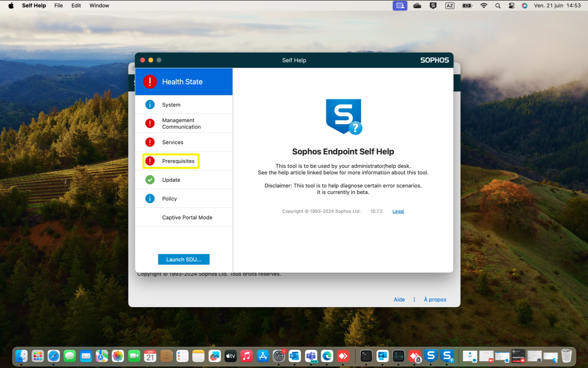This screenshot has width=588, height=368.
Task: Select the Services row
Action: coord(184,142)
